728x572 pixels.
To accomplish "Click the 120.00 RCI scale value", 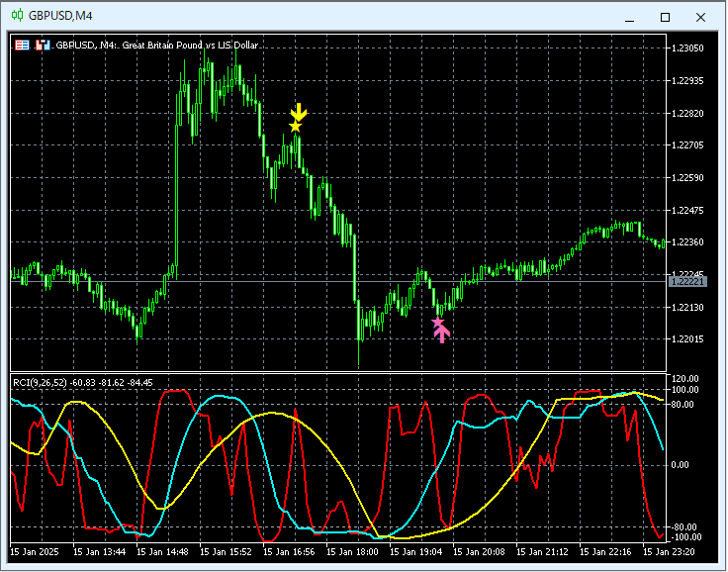I will (685, 379).
